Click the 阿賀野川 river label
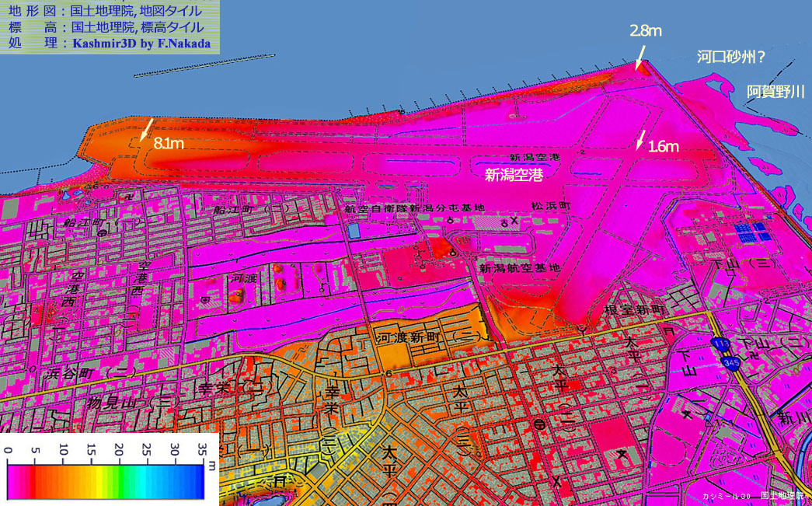Image resolution: width=812 pixels, height=506 pixels. point(776,92)
